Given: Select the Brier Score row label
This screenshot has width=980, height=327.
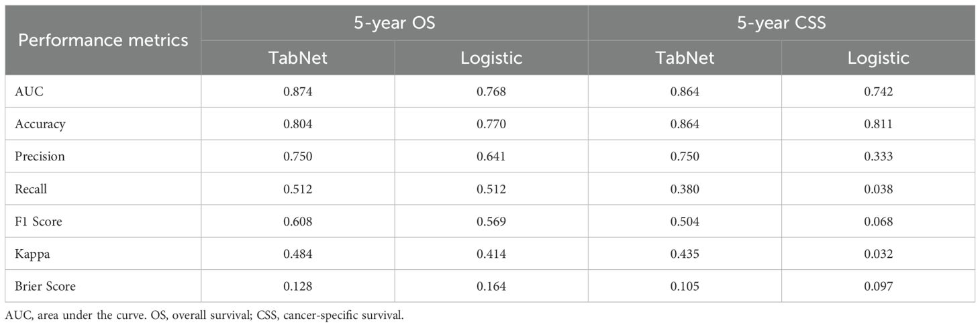Looking at the screenshot, I should (45, 287).
